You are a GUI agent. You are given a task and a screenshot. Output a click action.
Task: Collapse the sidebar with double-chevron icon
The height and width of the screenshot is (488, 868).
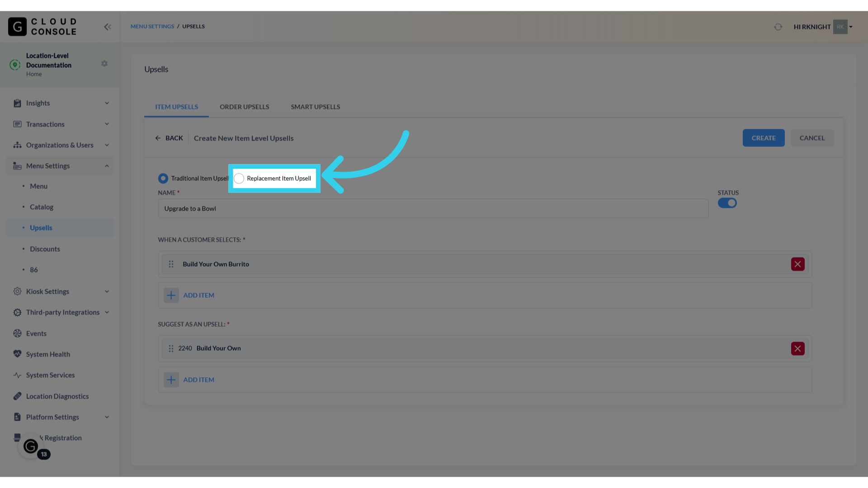108,27
